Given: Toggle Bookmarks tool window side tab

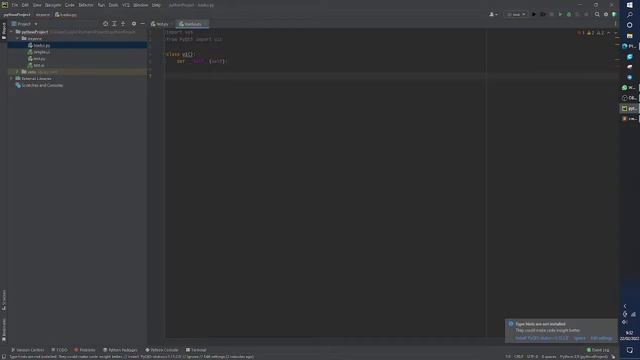Looking at the screenshot, I should (x=4, y=330).
